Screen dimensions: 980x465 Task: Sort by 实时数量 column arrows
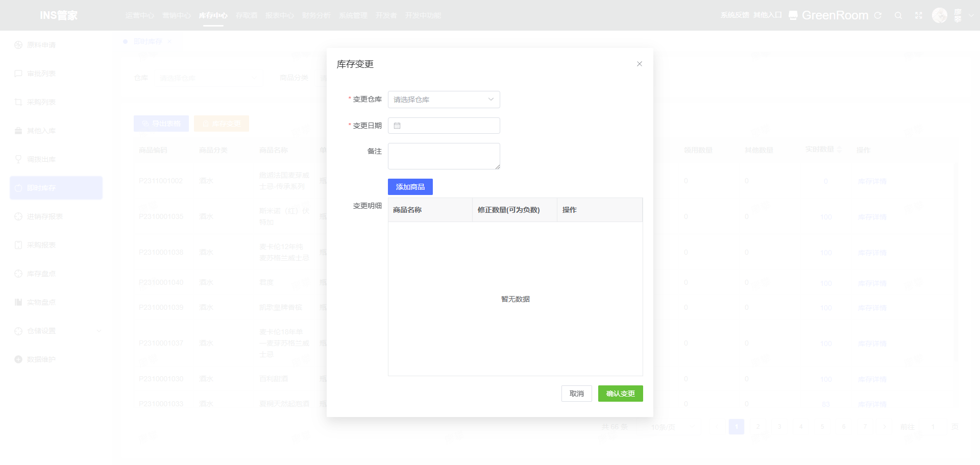click(839, 150)
